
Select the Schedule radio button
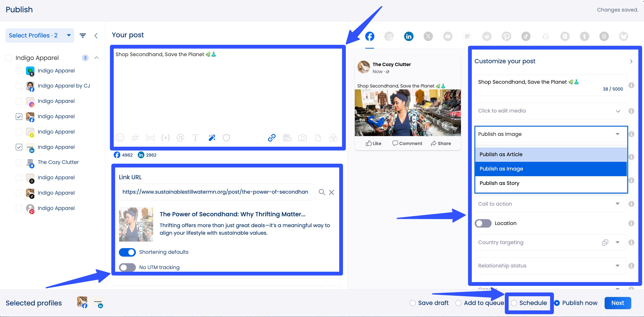tap(514, 303)
